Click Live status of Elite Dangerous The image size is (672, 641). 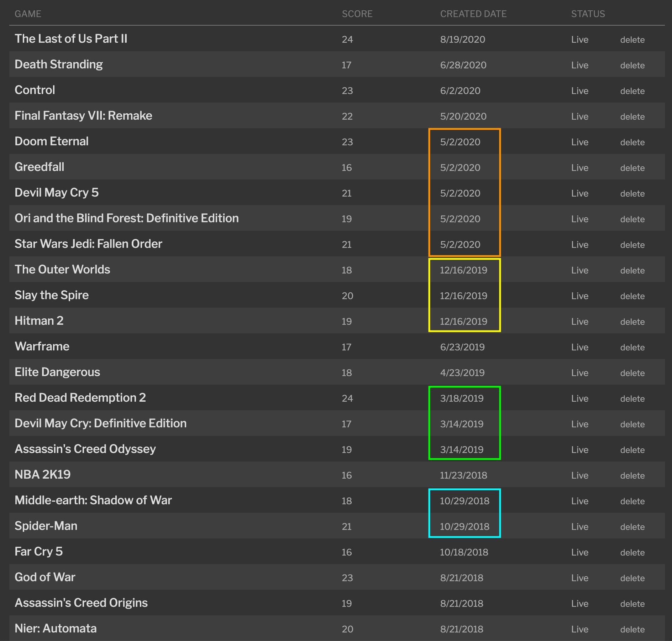[x=580, y=373]
